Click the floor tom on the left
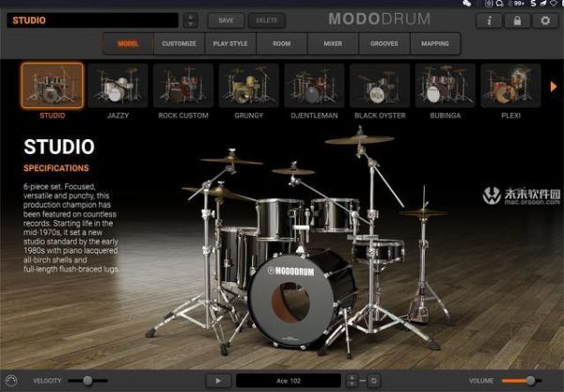Image resolution: width=564 pixels, height=392 pixels. (238, 257)
